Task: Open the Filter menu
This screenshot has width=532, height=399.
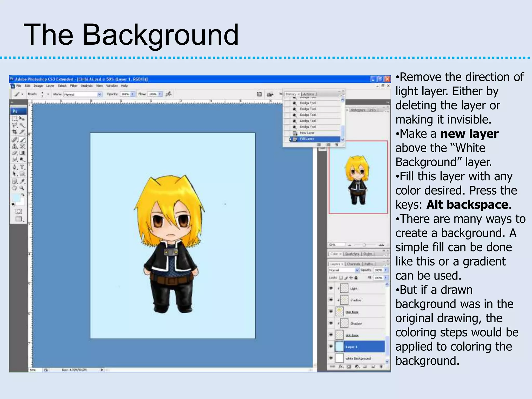Action: 74,86
